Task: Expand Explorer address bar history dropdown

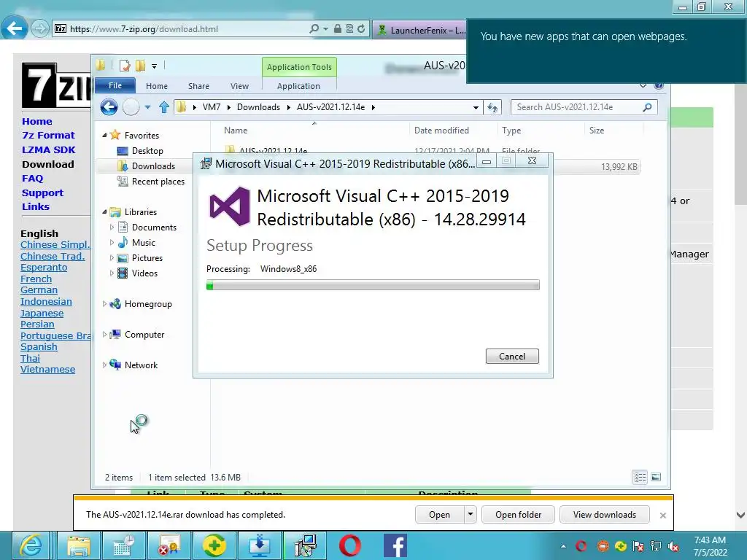Action: point(476,108)
